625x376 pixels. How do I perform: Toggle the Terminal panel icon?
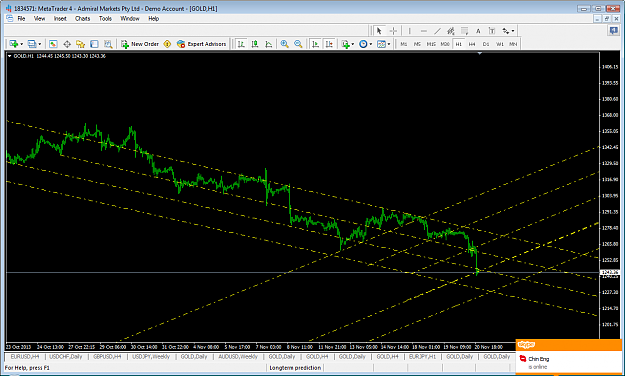[94, 44]
